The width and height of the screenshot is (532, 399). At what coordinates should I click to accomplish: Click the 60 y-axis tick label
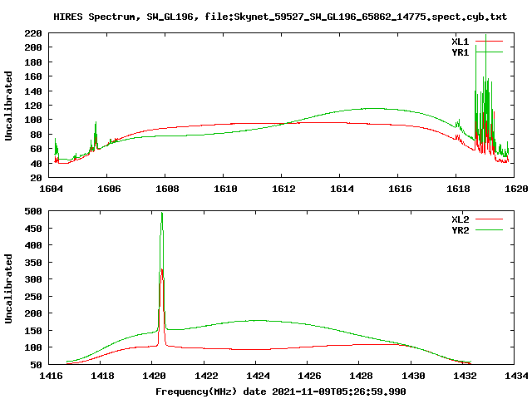click(36, 149)
